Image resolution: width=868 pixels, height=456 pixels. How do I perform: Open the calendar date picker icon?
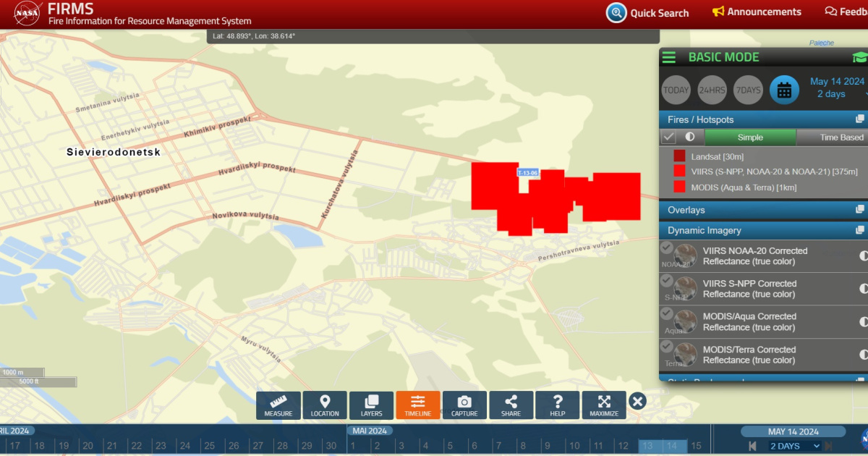(x=784, y=90)
